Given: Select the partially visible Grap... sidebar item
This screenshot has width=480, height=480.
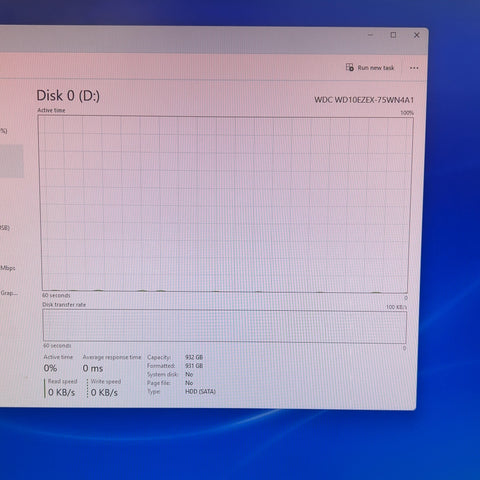Looking at the screenshot, I should (9, 293).
